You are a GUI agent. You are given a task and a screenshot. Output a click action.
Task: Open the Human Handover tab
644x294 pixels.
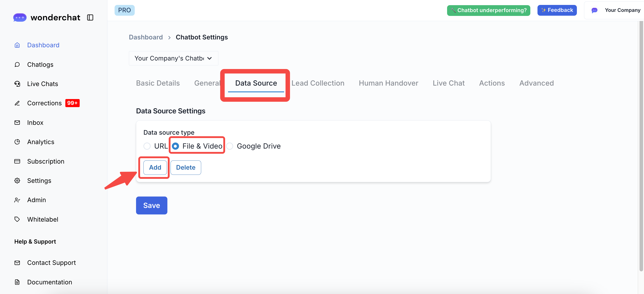388,83
